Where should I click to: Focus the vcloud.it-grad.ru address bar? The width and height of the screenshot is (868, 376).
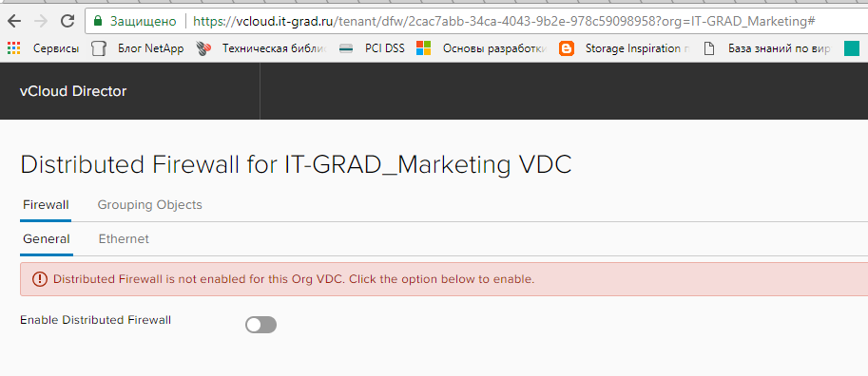coord(504,22)
